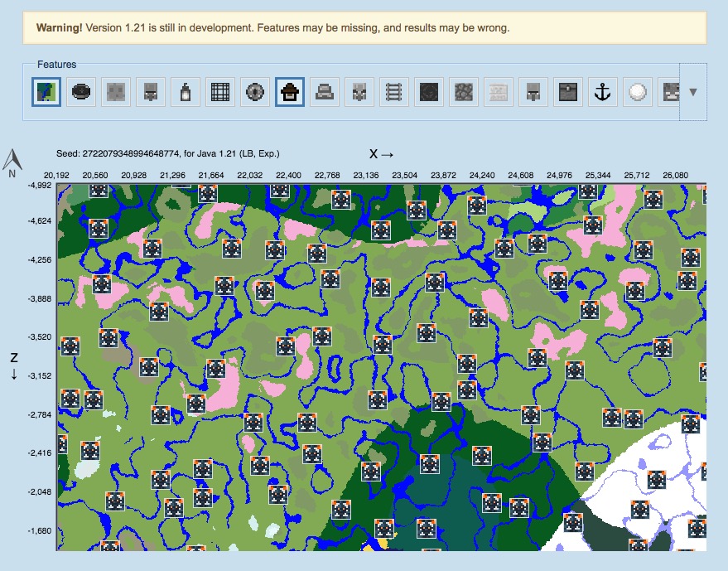Enable the lantern feature icon
This screenshot has width=728, height=571.
pyautogui.click(x=186, y=92)
